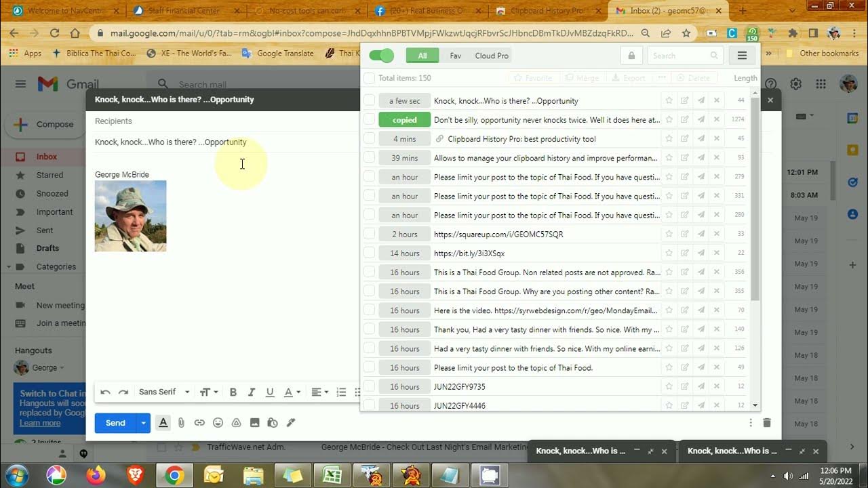Screen dimensions: 868x488
Task: Toggle the formatting options button beside Send
Action: (x=163, y=422)
